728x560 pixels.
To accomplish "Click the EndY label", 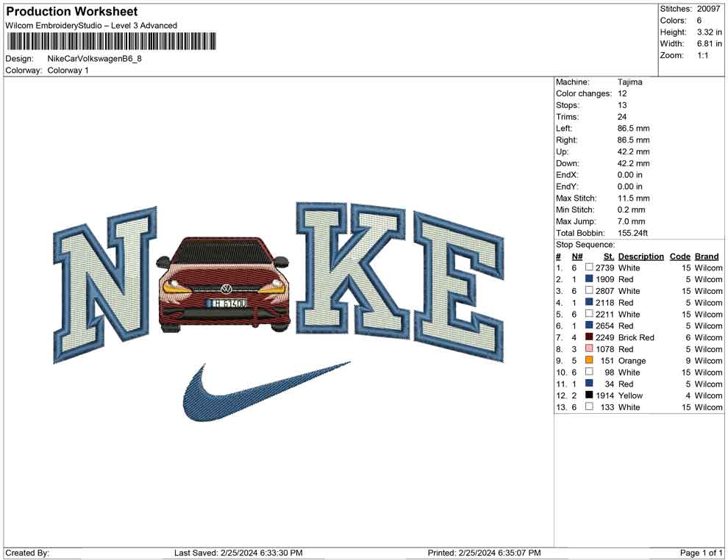I will [567, 187].
